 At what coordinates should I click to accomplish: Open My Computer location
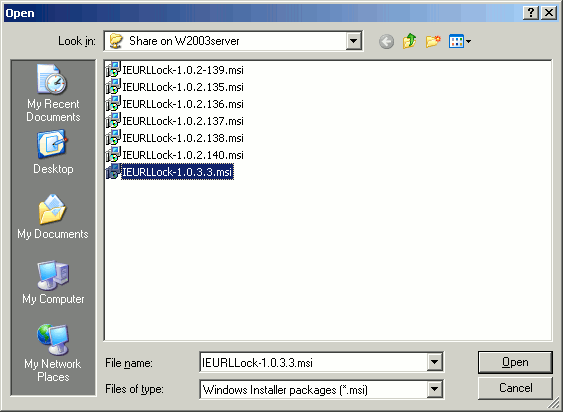pos(53,282)
